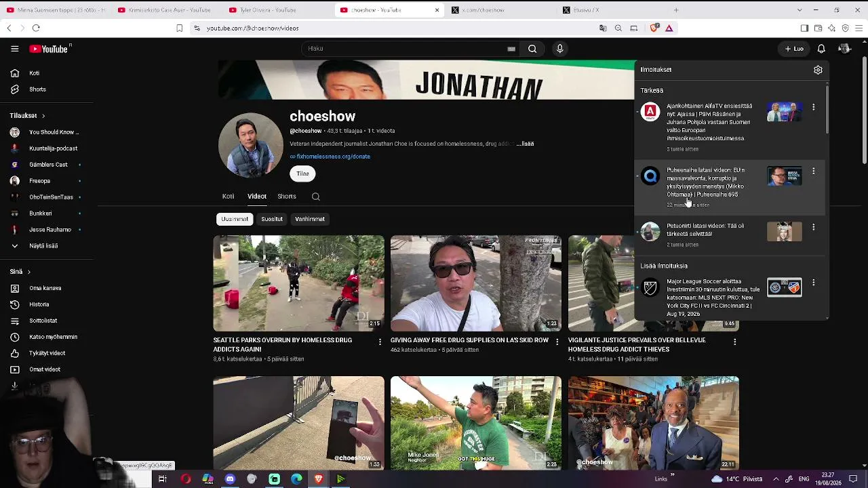Reload the page in the browser
This screenshot has height=488, width=868.
coord(36,28)
